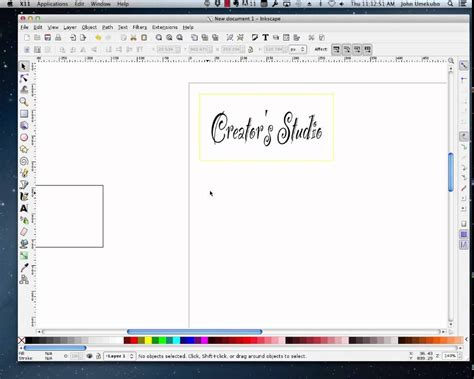This screenshot has width=474, height=379.
Task: Select the Selector arrow tool
Action: [x=24, y=66]
